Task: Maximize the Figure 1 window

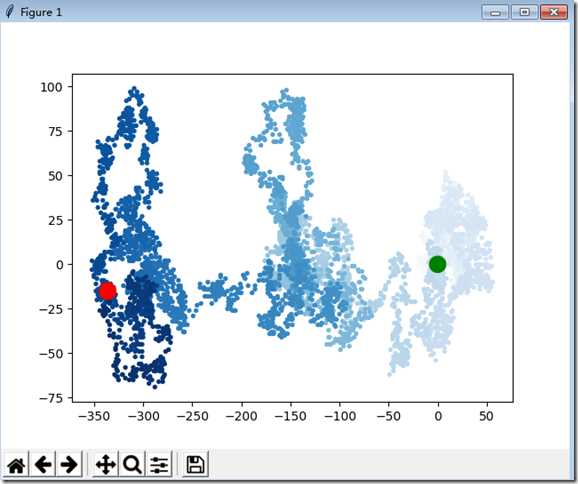Action: pos(524,12)
